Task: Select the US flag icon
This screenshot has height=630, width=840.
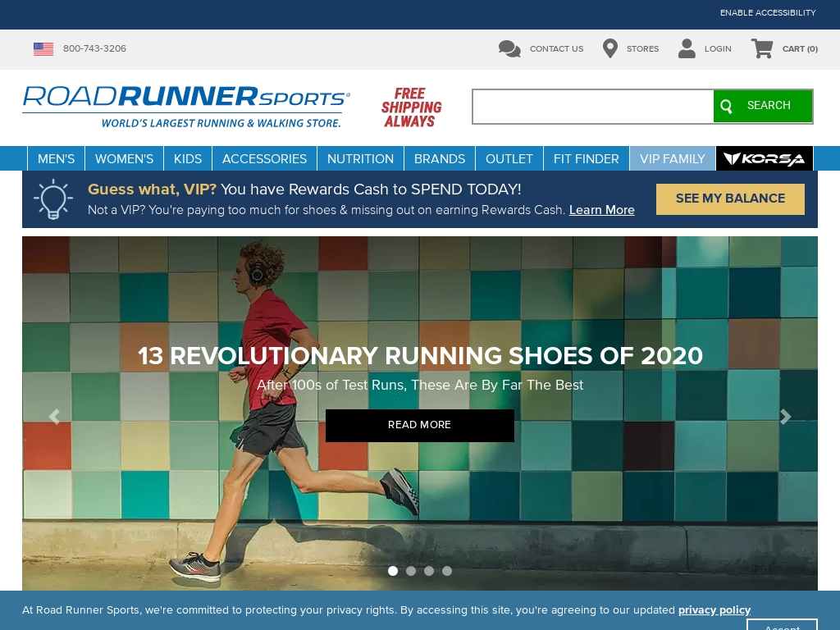Action: point(43,48)
